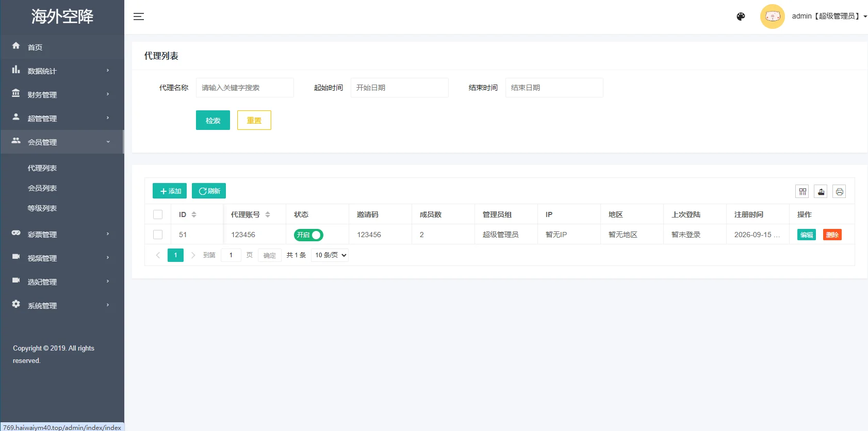Viewport: 868px width, 431px height.
Task: Sort by 代理账号 column arrows
Action: (268, 214)
